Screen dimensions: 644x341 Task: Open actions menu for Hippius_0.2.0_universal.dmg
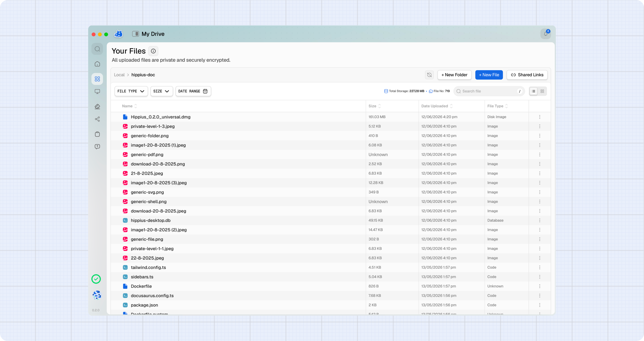click(540, 117)
